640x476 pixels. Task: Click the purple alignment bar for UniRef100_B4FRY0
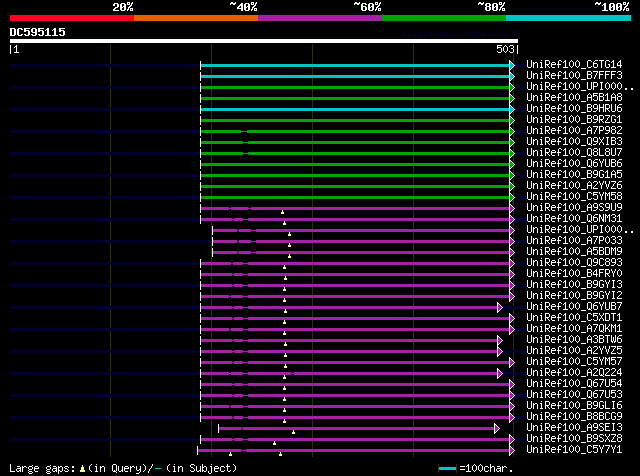[x=380, y=274]
